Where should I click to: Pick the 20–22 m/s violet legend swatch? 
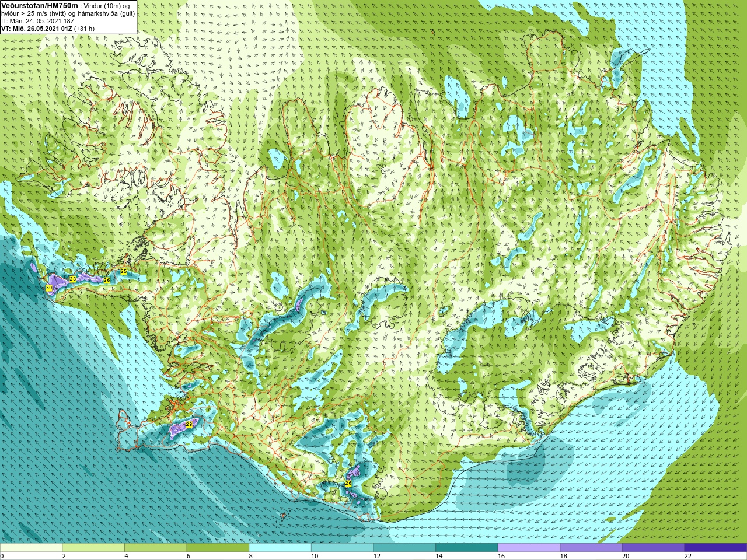[x=653, y=548]
